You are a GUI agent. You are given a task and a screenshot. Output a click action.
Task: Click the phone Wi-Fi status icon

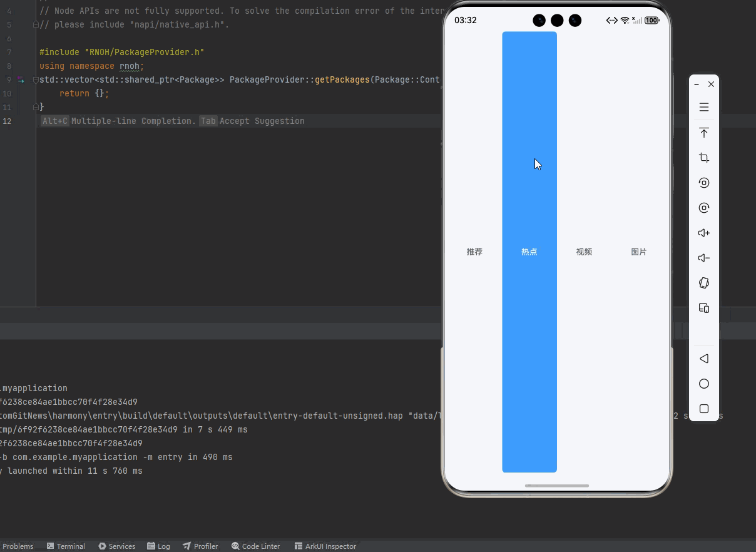[625, 20]
